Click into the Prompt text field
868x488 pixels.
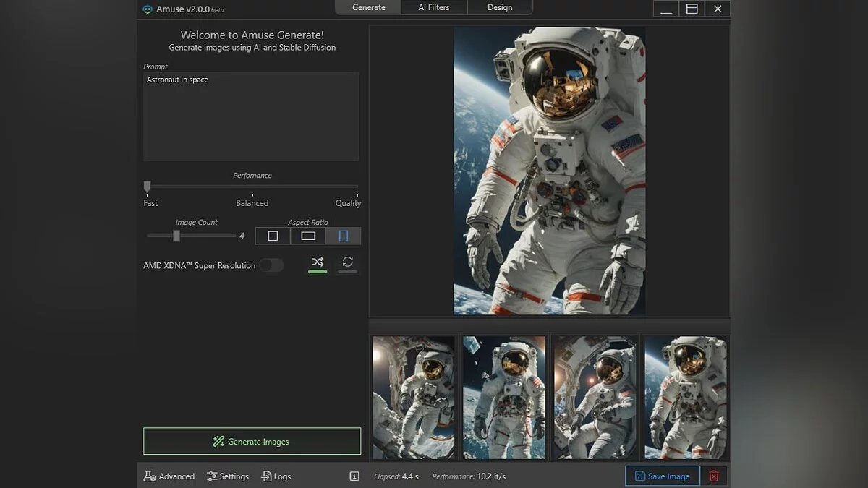(x=251, y=116)
